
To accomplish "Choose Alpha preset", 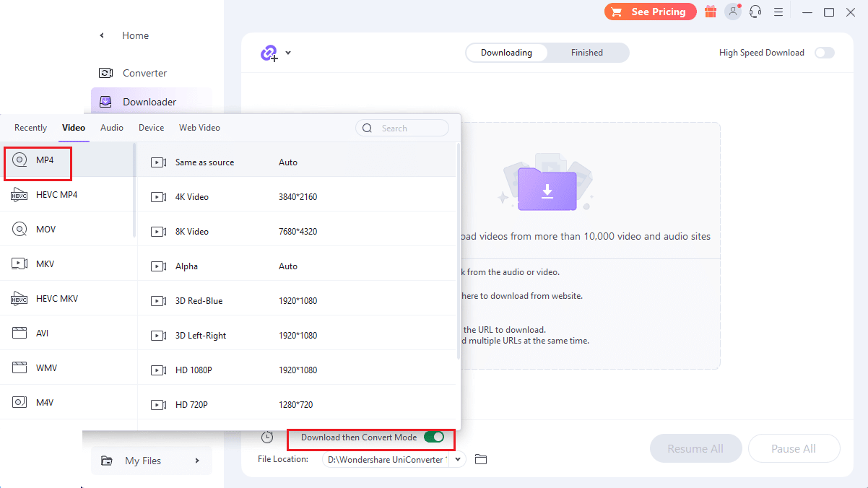I will coord(296,266).
